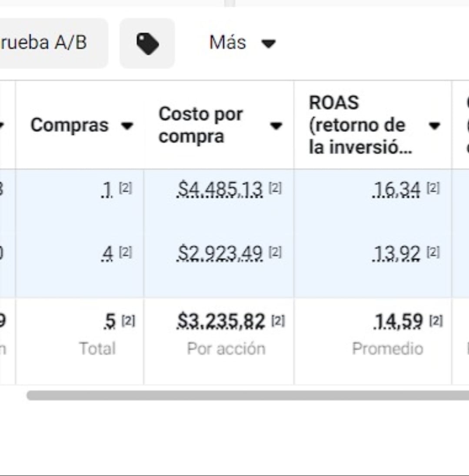Click the Prueba A/B button

point(48,43)
